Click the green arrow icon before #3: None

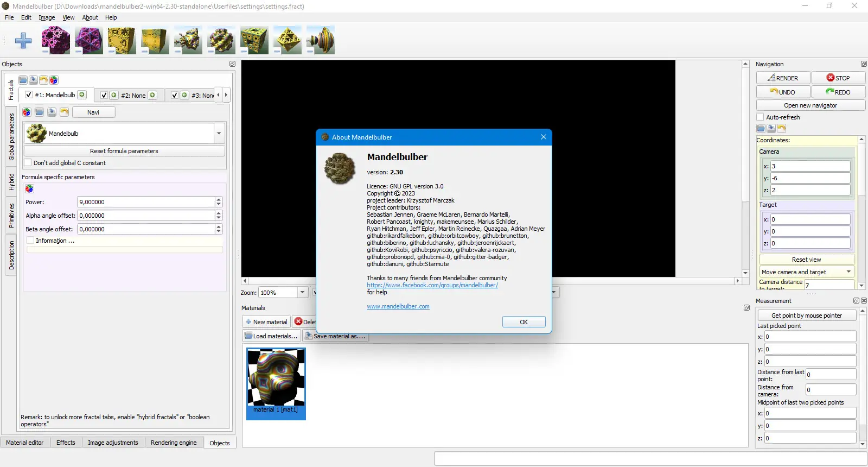pyautogui.click(x=184, y=95)
